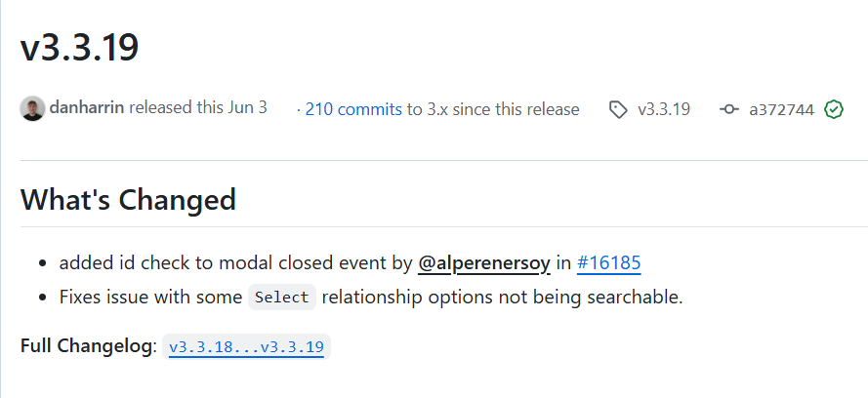Click the Select inline code label

point(281,298)
